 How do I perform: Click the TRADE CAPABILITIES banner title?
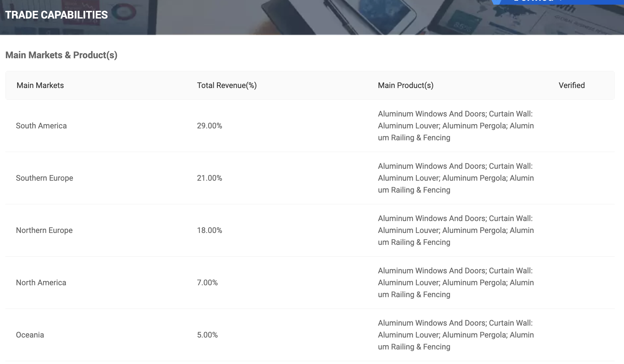coord(57,15)
